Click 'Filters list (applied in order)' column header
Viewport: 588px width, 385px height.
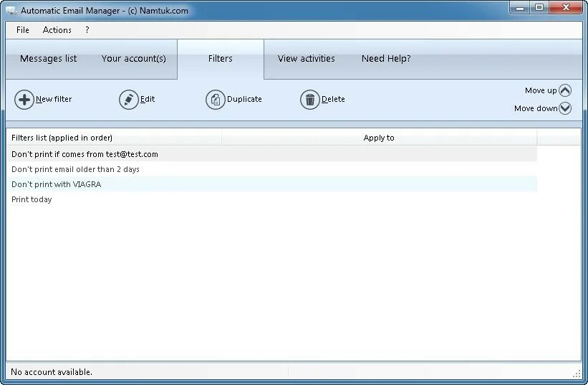click(x=115, y=138)
